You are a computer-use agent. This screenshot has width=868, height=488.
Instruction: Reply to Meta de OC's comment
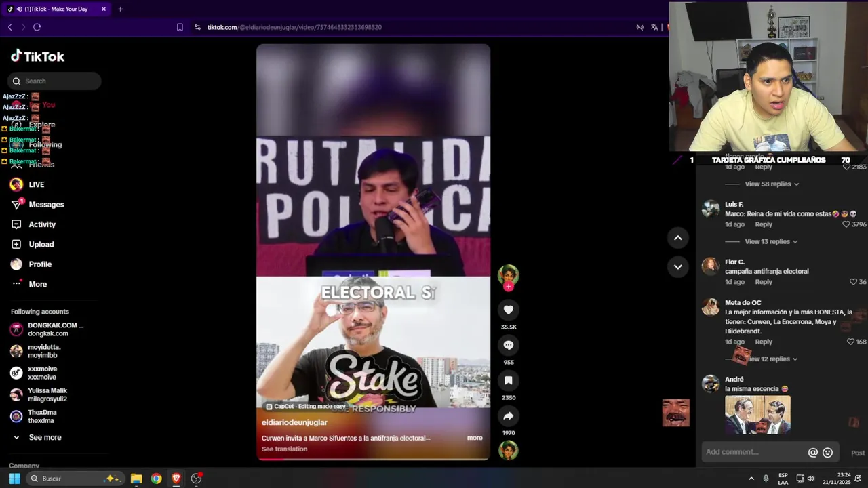764,342
